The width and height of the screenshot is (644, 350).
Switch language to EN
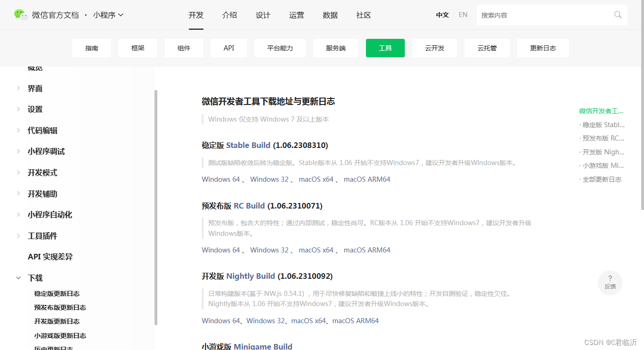point(463,15)
